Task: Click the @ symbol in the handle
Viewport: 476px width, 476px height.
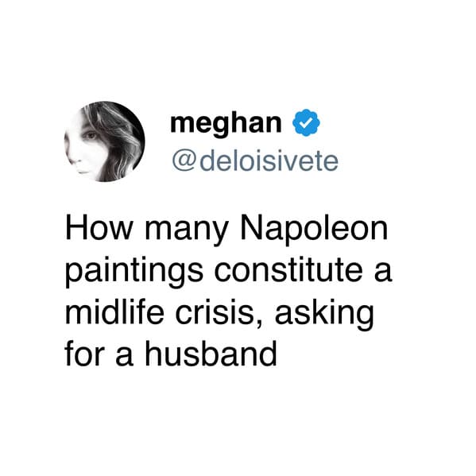Action: tap(184, 161)
